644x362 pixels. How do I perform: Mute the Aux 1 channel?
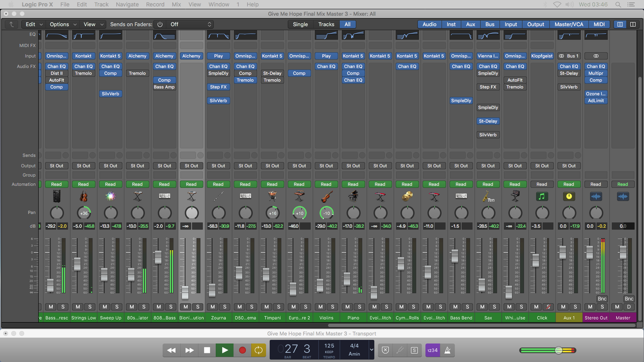[563, 307]
